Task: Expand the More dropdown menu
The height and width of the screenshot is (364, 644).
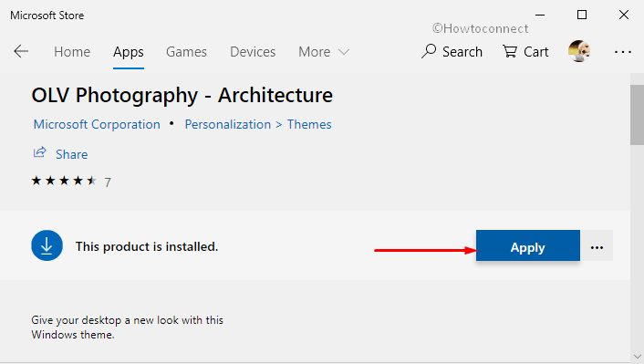Action: point(324,52)
